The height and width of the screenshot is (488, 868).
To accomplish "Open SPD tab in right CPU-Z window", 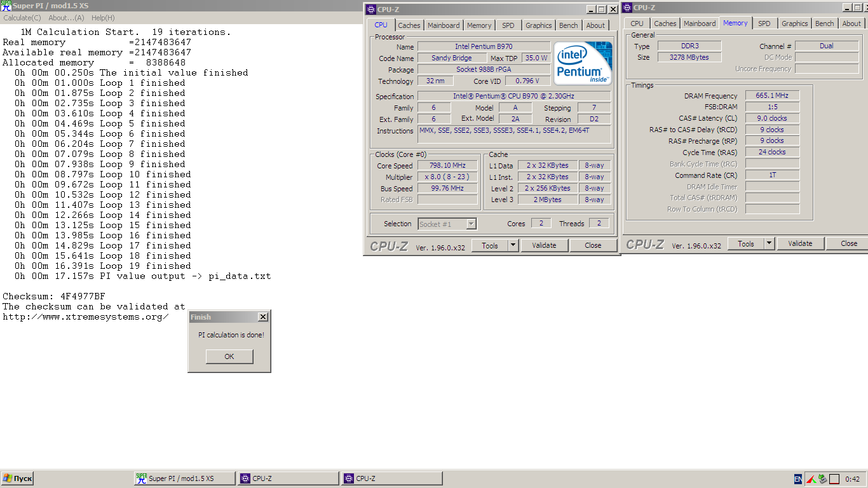I will 764,24.
